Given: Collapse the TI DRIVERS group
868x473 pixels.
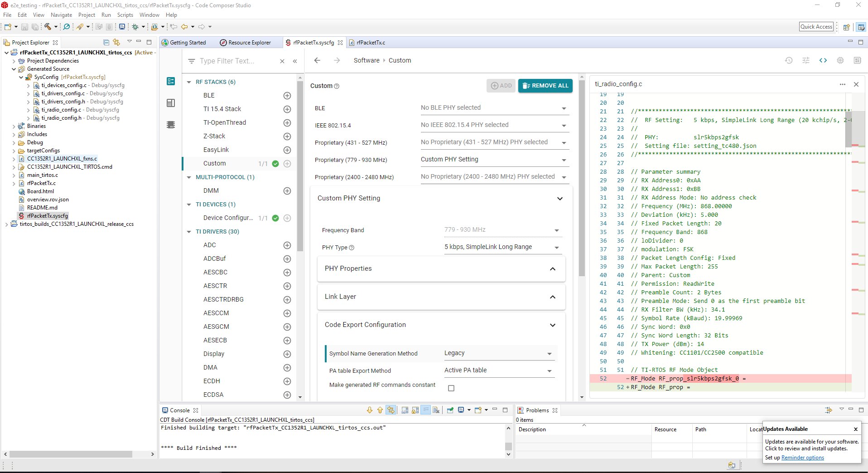Looking at the screenshot, I should pos(189,232).
